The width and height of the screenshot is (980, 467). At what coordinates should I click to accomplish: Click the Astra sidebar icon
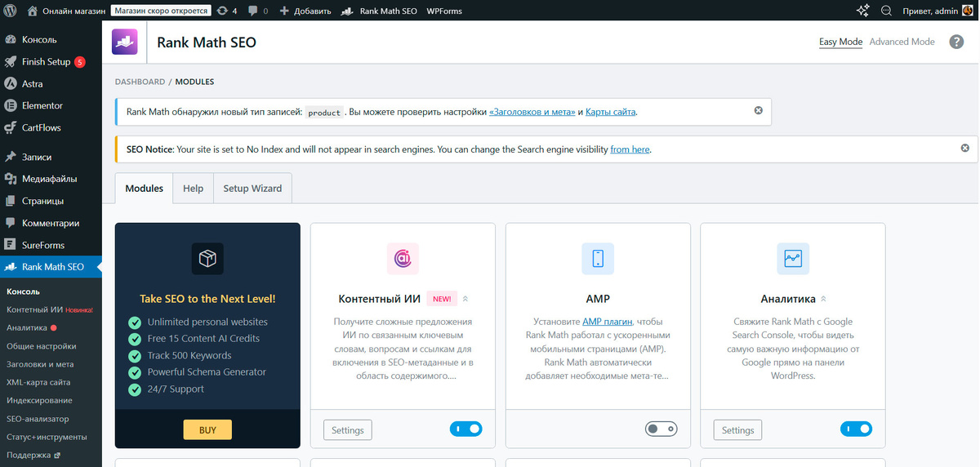tap(11, 83)
